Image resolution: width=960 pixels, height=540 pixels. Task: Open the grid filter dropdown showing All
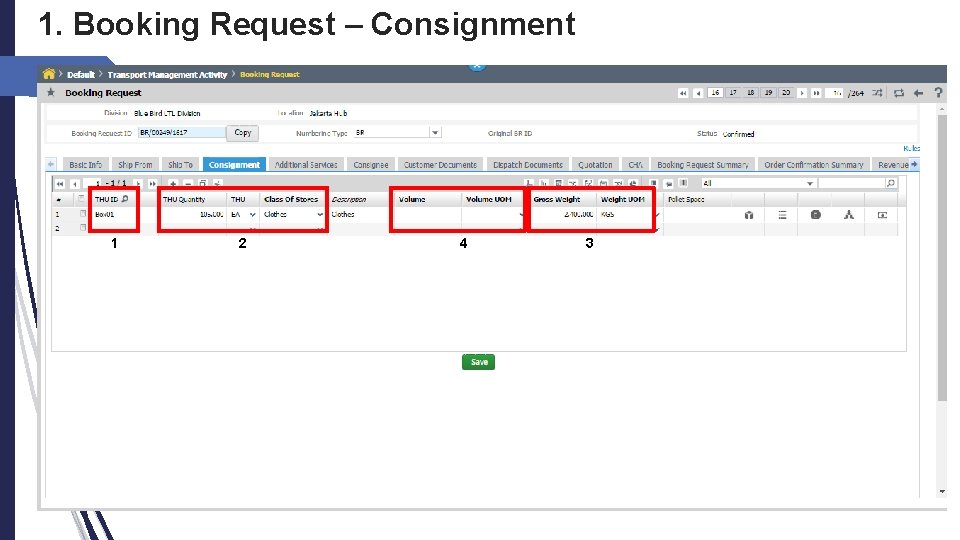809,184
